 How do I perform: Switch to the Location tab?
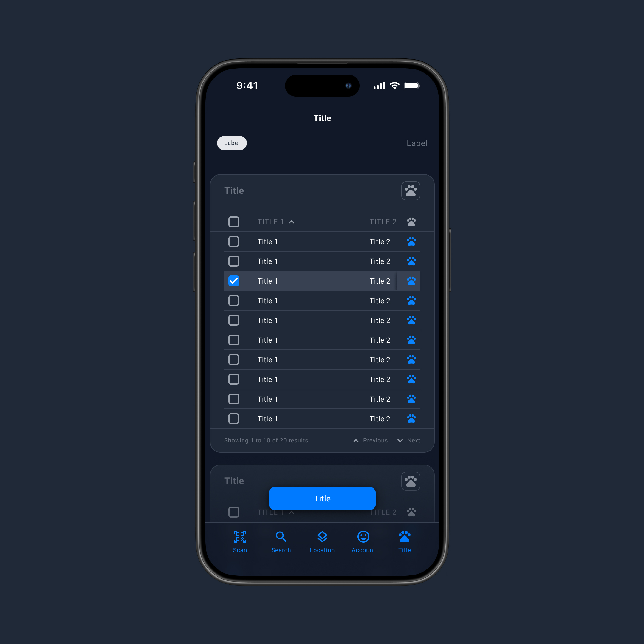pos(322,541)
